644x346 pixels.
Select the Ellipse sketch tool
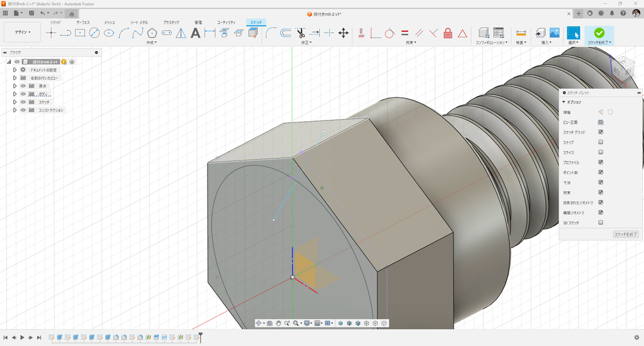click(x=109, y=34)
